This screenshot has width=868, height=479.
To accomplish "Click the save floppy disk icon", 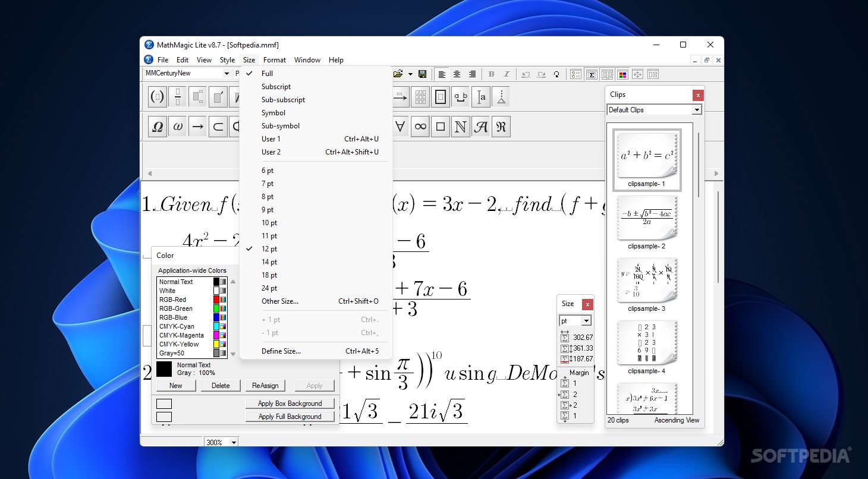I will pyautogui.click(x=422, y=74).
